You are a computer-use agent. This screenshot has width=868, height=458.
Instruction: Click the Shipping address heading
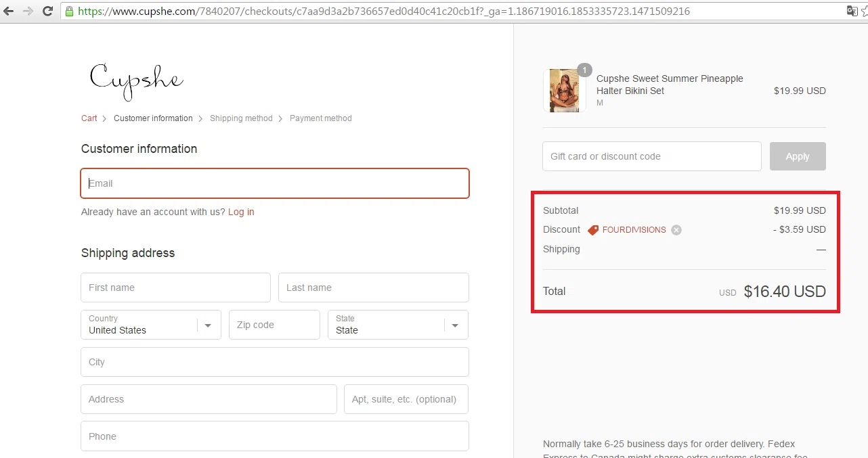pos(128,253)
